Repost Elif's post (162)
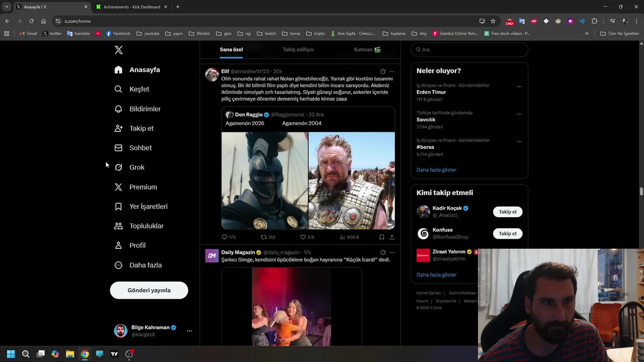Image resolution: width=644 pixels, height=362 pixels. [x=268, y=237]
